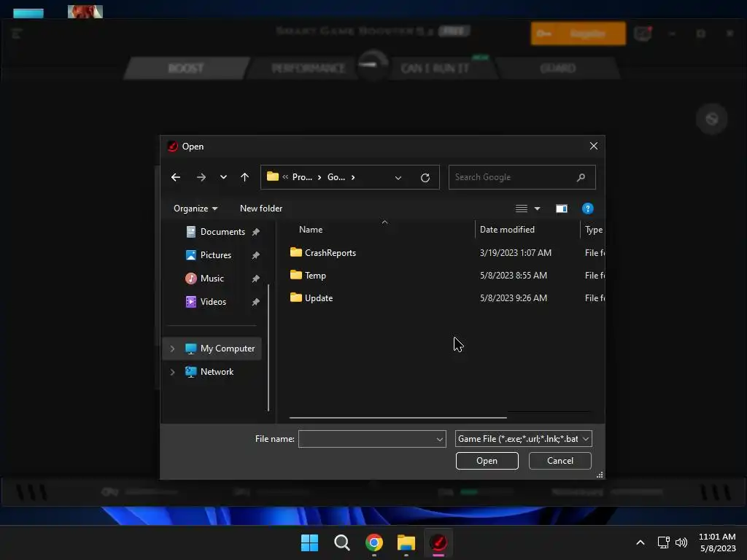Select the CrashReports folder
747x560 pixels.
click(x=330, y=253)
